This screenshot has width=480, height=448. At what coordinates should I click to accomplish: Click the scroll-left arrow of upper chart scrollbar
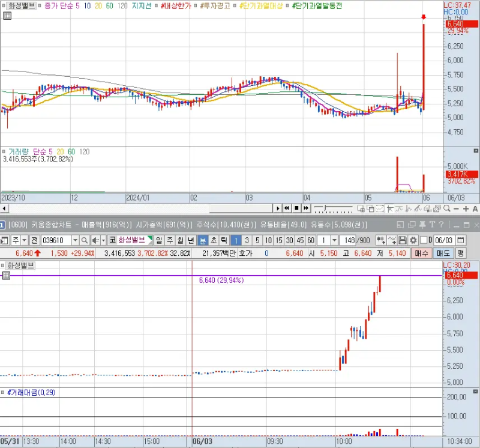point(4,208)
